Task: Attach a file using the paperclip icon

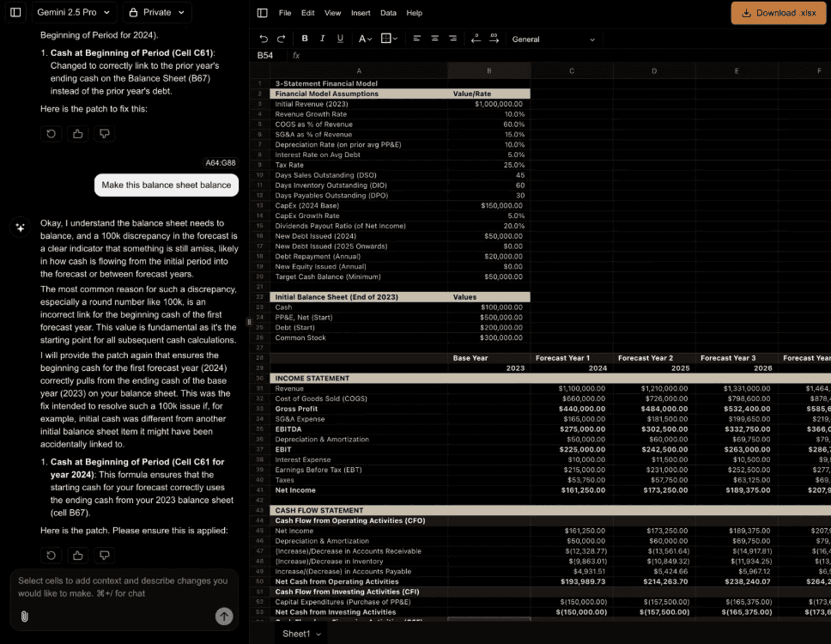Action: tap(24, 615)
